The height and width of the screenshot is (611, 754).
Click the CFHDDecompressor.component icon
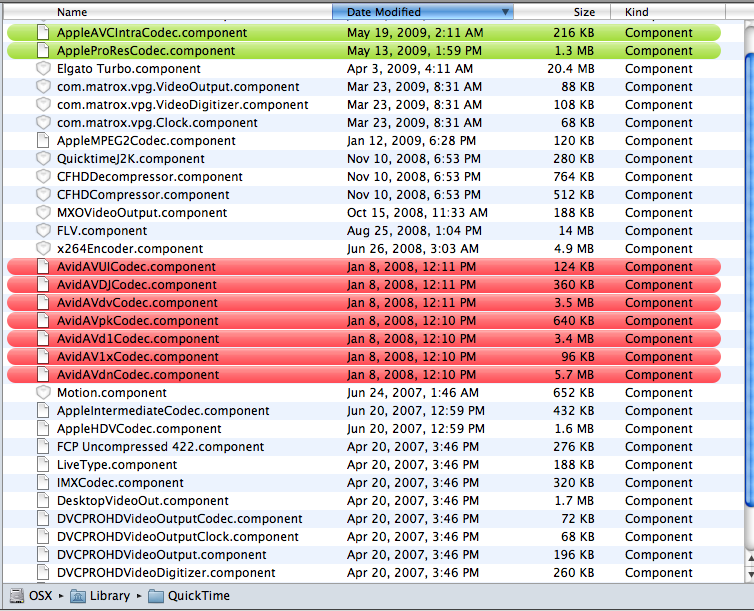[x=43, y=176]
